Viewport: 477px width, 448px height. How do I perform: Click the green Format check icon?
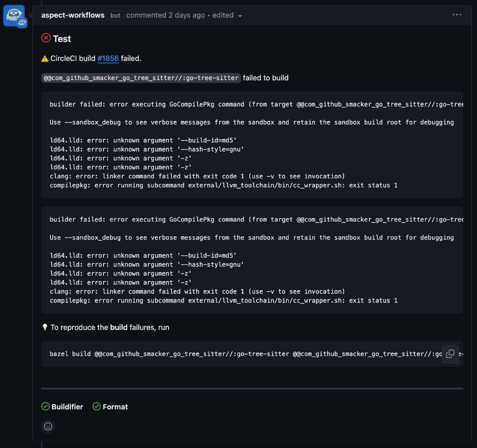coord(97,407)
